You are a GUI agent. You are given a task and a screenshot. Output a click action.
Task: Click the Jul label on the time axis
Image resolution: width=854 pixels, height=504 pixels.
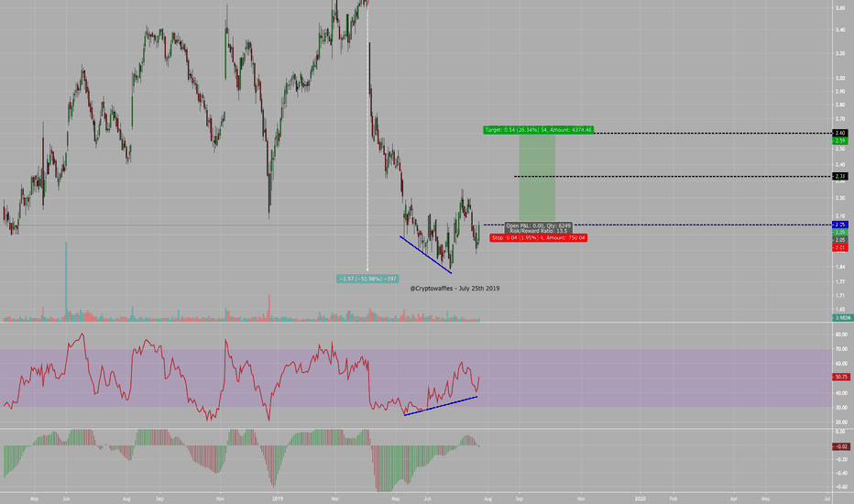[x=827, y=499]
